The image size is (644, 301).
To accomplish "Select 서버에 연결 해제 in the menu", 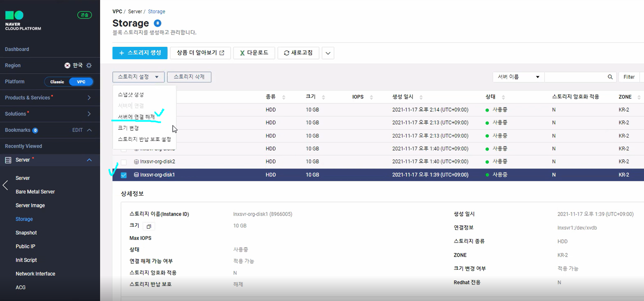I will tap(136, 117).
